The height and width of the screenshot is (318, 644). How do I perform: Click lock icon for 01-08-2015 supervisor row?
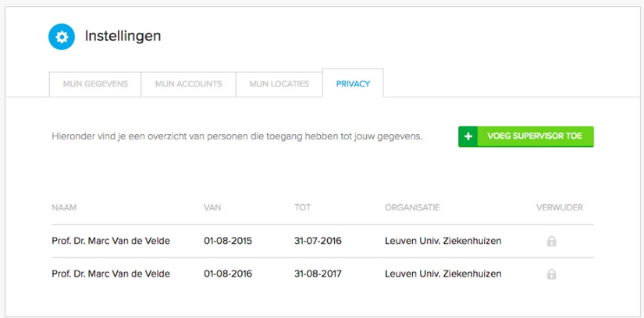tap(551, 242)
